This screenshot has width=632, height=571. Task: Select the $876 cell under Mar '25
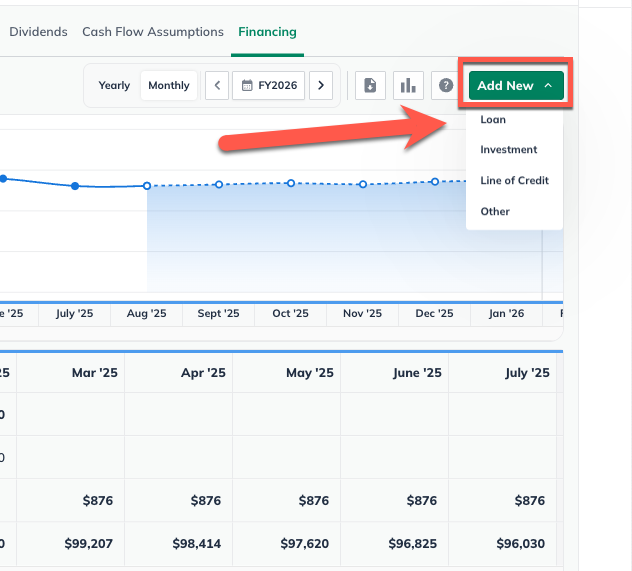pos(71,500)
